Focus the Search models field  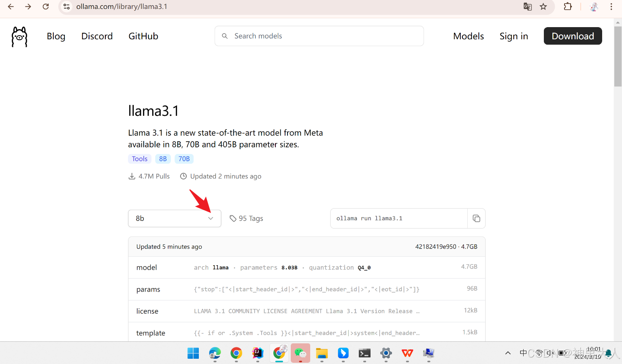pyautogui.click(x=319, y=36)
